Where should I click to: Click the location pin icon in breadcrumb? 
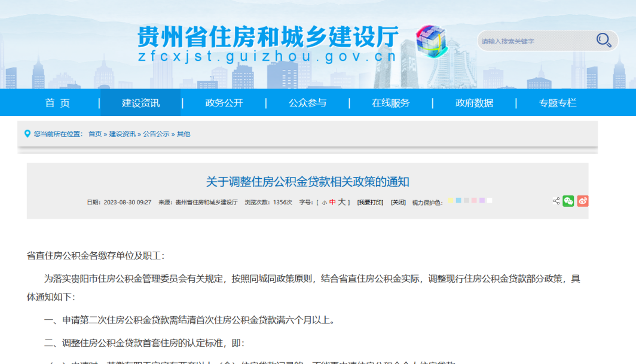27,134
